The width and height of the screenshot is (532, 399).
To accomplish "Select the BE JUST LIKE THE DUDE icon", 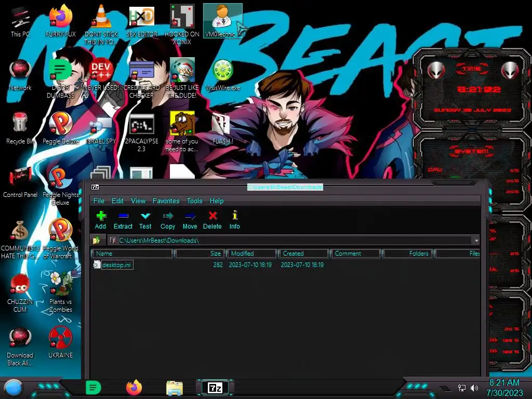I will tap(182, 79).
